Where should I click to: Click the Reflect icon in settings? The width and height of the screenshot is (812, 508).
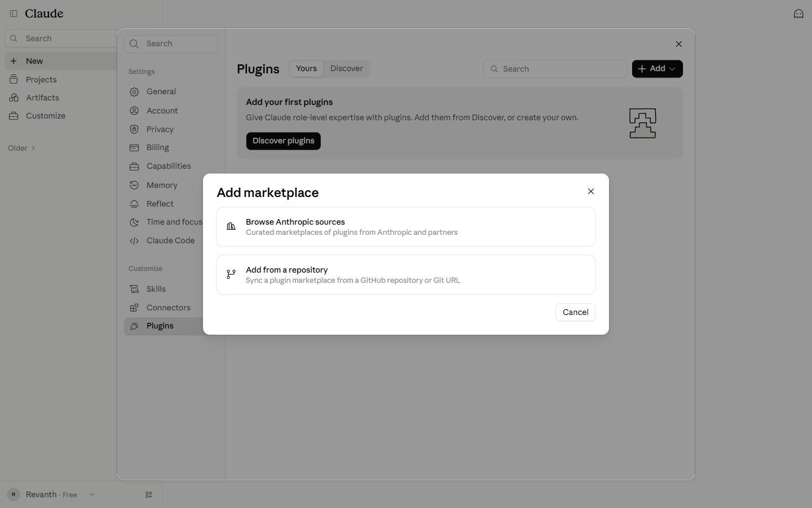[x=134, y=204]
